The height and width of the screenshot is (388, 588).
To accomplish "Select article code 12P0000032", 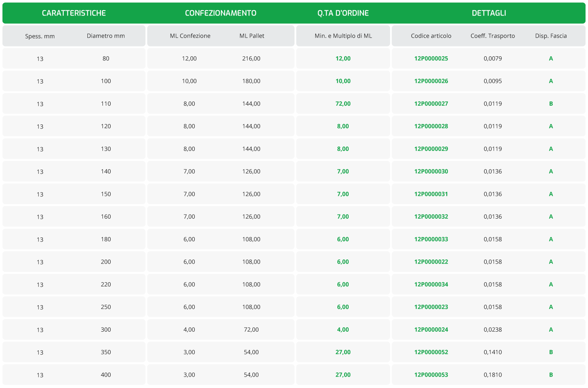I will 431,217.
